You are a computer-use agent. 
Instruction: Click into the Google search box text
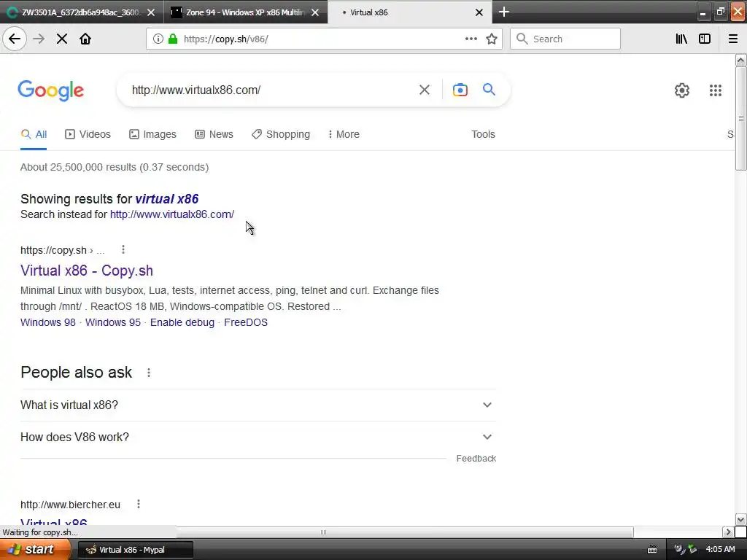[x=196, y=90]
